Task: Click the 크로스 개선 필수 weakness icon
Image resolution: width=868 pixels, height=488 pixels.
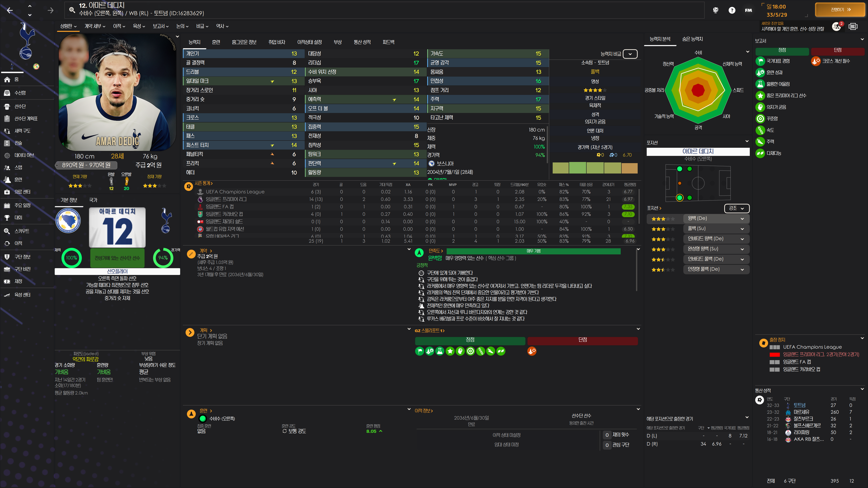Action: (x=816, y=61)
